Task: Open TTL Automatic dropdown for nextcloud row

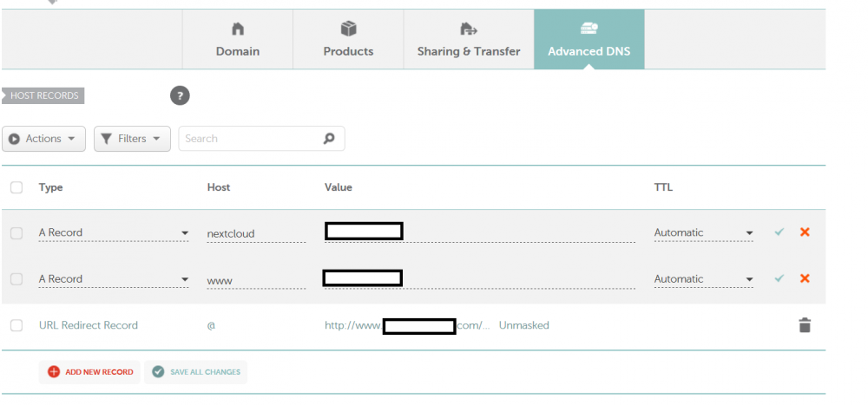Action: pyautogui.click(x=704, y=233)
